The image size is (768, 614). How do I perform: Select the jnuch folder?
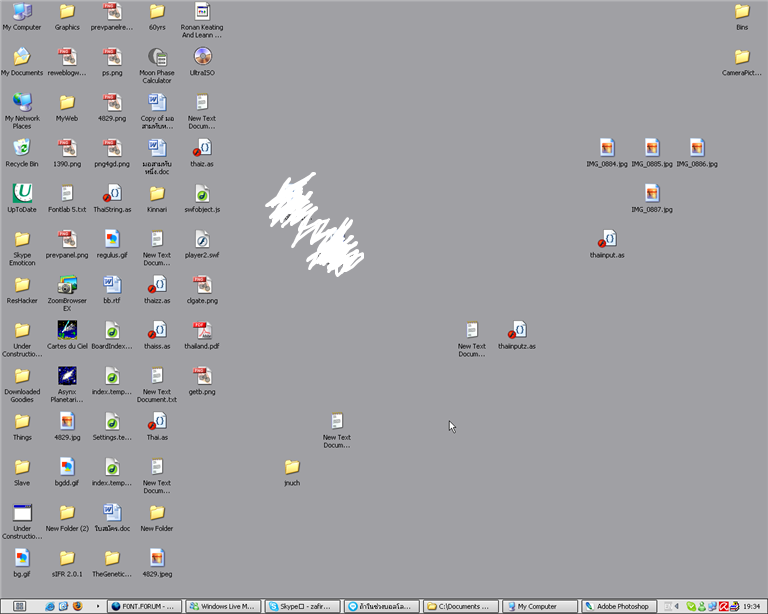click(292, 472)
